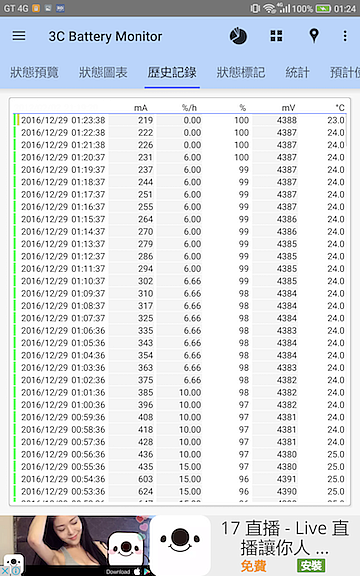Viewport: 360px width, 576px height.
Task: Tap the %/h column header
Action: (x=189, y=108)
